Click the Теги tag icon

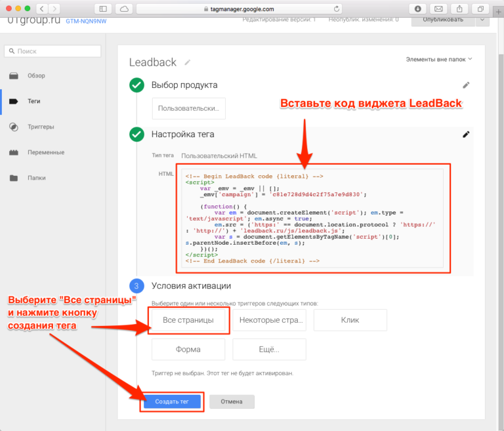click(14, 101)
